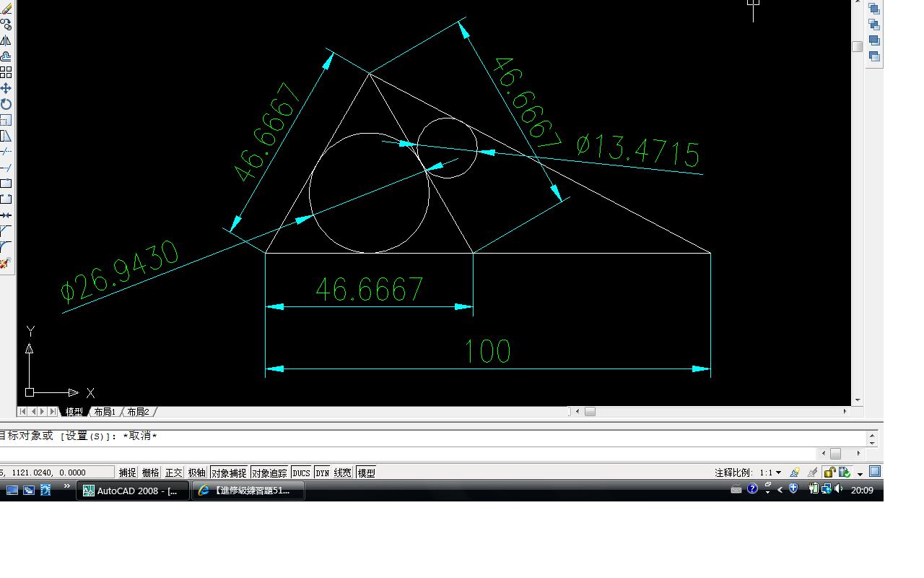This screenshot has height=578, width=924.
Task: Select the Copy objects tool
Action: [6, 25]
